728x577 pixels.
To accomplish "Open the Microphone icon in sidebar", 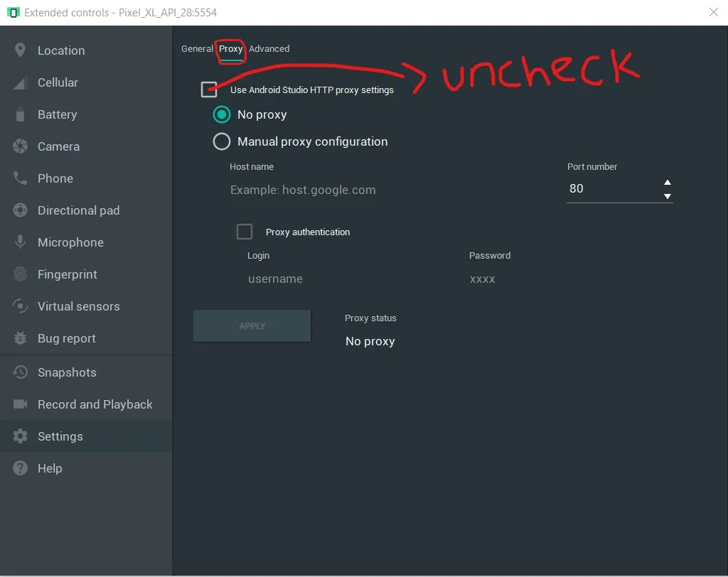I will tap(20, 242).
